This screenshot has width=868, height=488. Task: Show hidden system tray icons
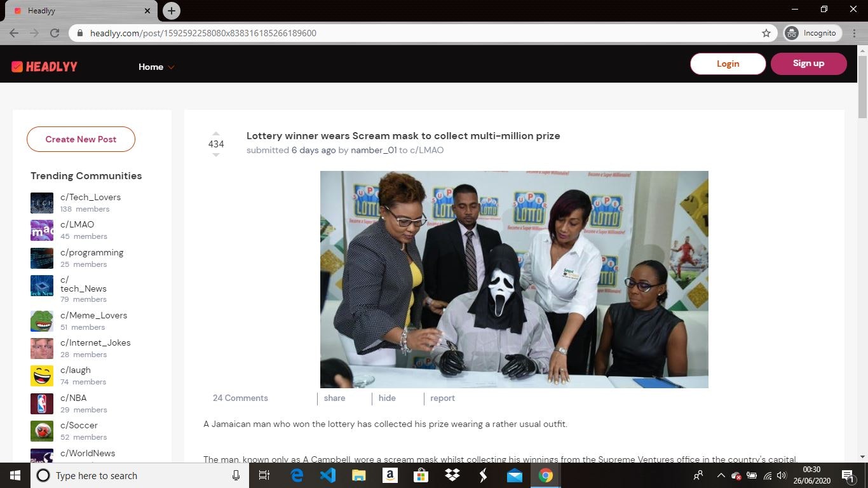(x=721, y=475)
